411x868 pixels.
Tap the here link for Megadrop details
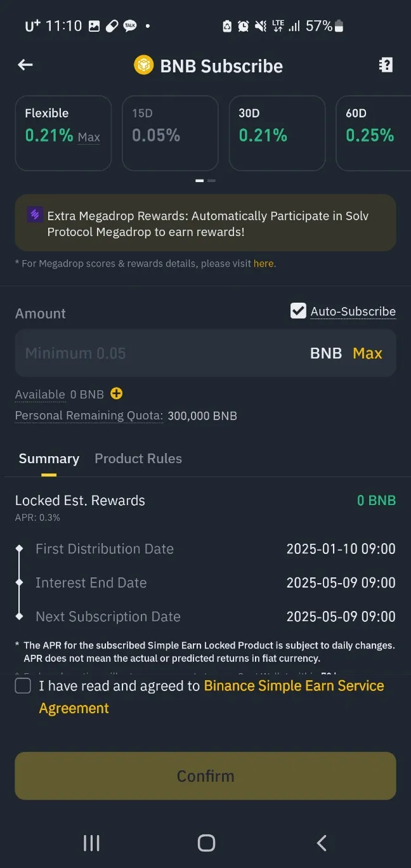tap(264, 263)
